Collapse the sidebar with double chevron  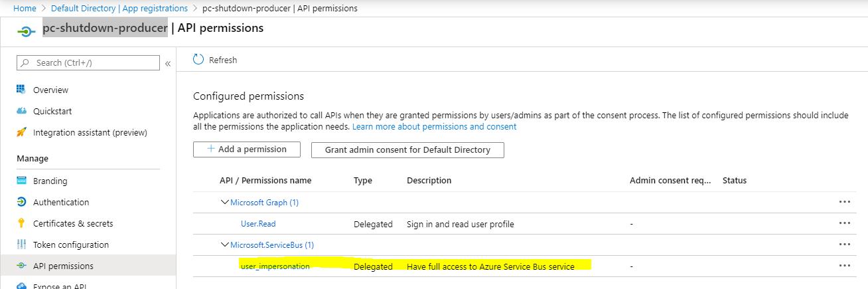168,63
